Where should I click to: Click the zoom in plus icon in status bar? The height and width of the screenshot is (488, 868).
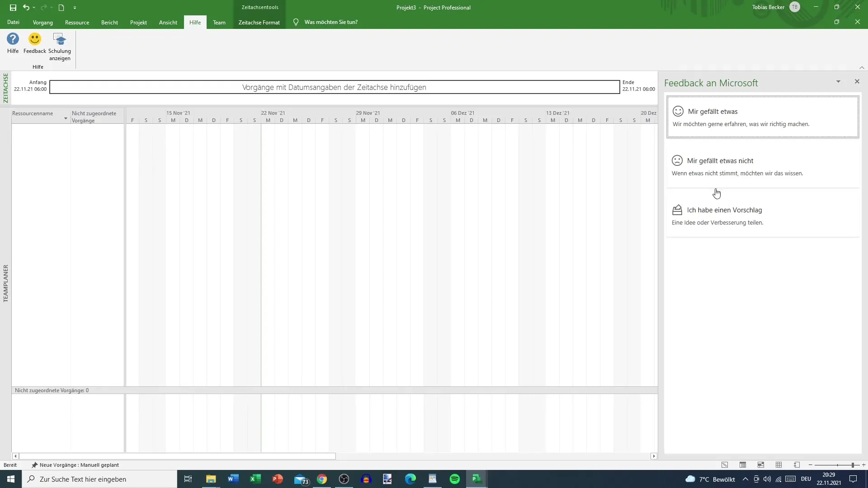pyautogui.click(x=863, y=465)
